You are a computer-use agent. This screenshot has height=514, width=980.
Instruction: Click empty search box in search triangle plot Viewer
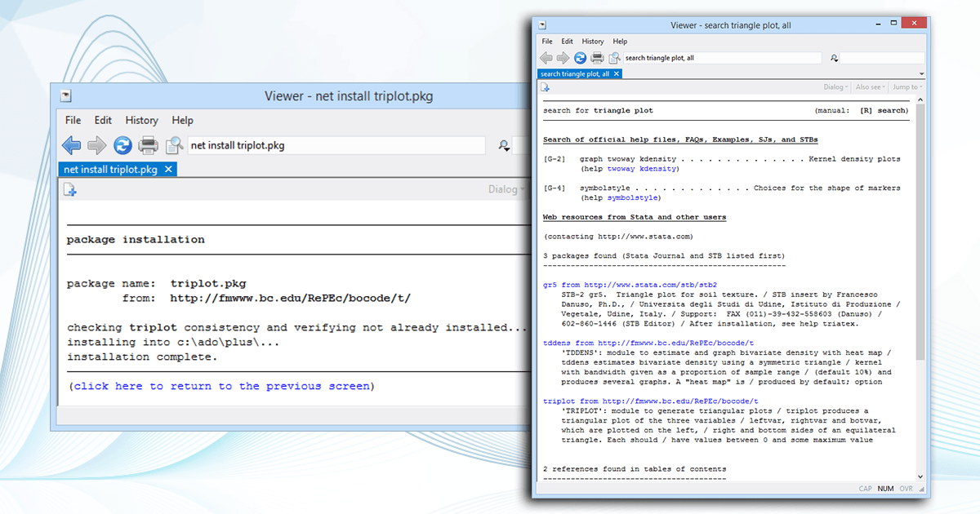[x=882, y=58]
